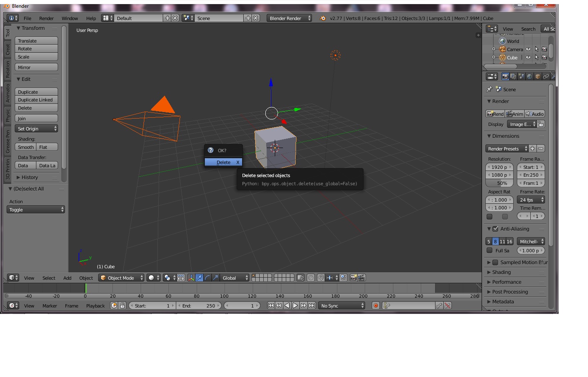This screenshot has width=588, height=377.
Task: Adjust the 50% resolution slider
Action: point(499,183)
